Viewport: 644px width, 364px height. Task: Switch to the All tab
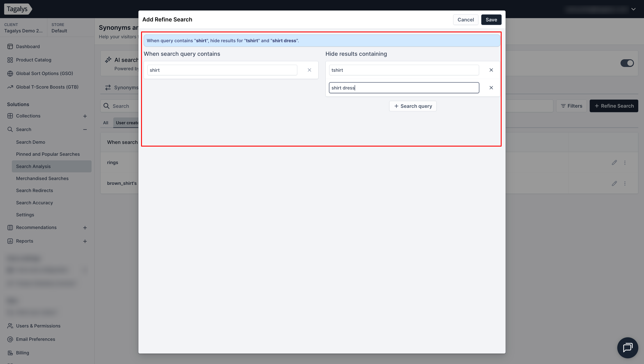(106, 123)
